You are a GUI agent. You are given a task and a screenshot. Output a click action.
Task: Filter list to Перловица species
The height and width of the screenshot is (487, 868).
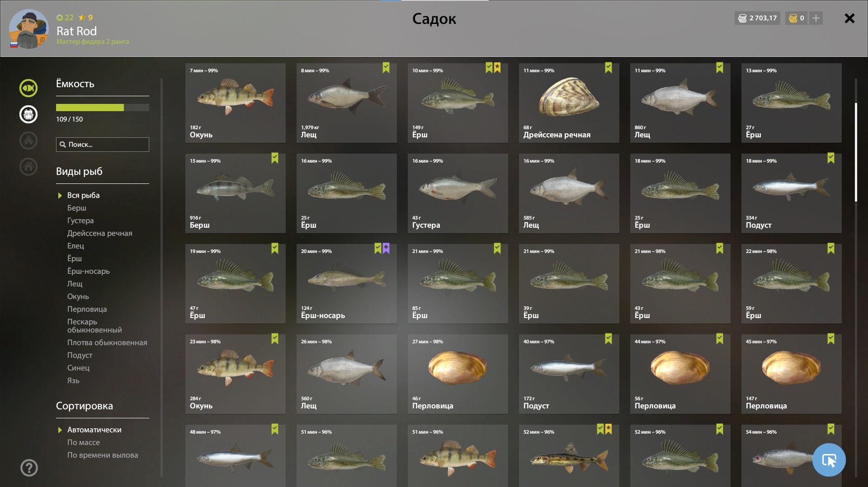point(87,309)
